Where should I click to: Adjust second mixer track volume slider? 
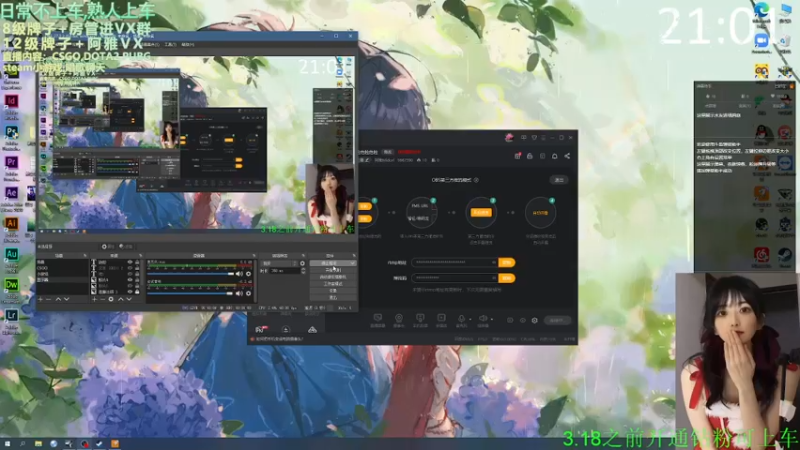190,293
